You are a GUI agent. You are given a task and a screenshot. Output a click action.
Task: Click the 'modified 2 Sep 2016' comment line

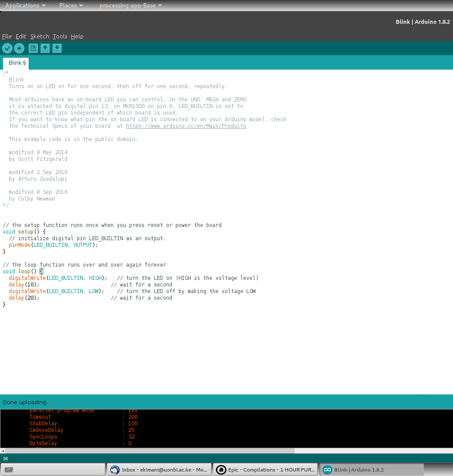pos(38,172)
